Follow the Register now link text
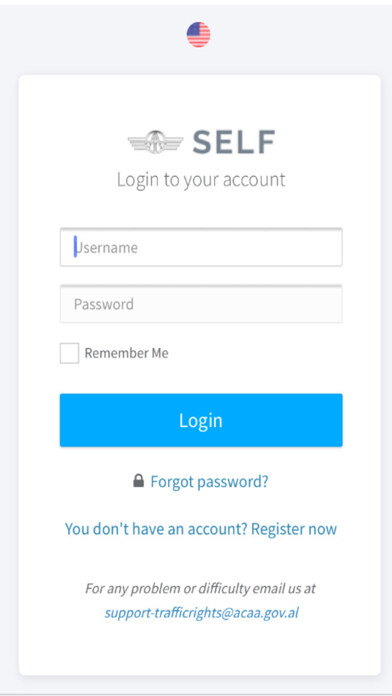Viewport: 392px width, 696px height. 294,529
